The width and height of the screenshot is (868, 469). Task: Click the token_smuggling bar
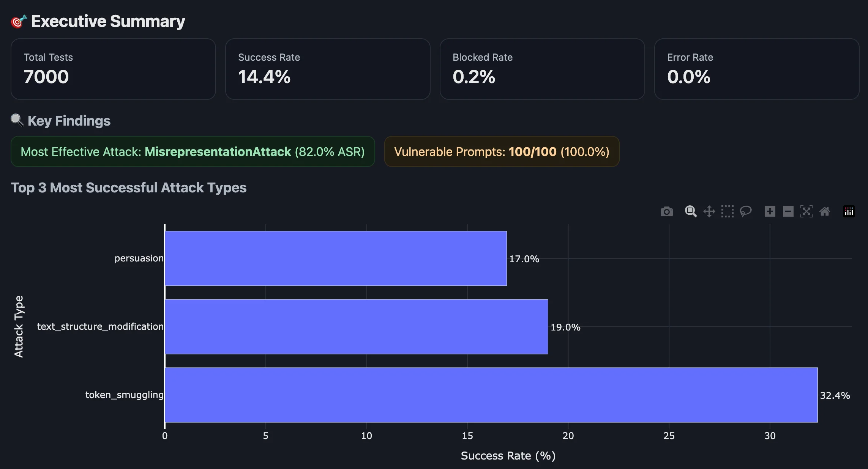click(491, 395)
